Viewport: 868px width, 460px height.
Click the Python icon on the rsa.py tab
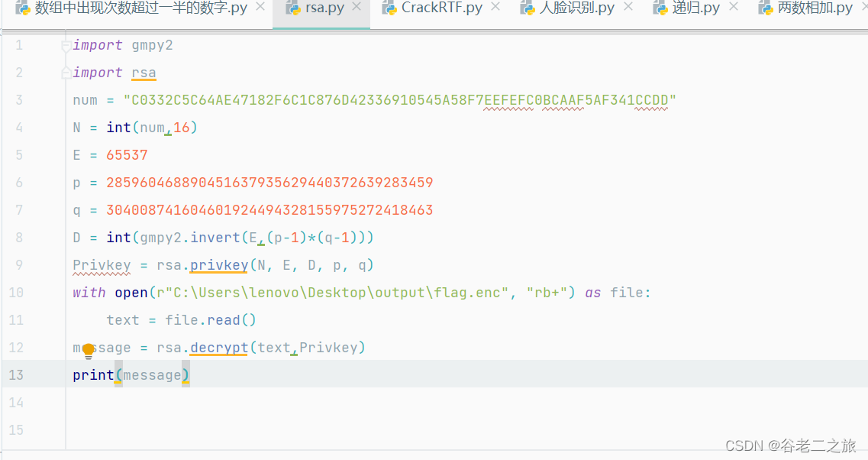[x=294, y=9]
